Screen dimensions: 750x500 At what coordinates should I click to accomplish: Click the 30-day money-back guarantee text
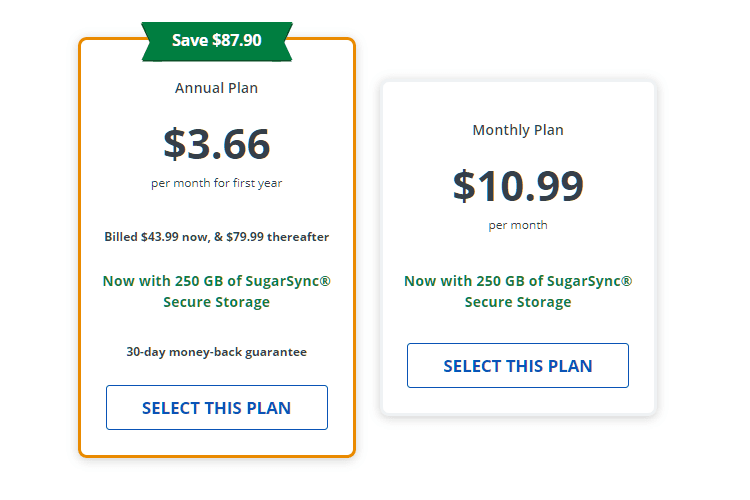coord(217,352)
